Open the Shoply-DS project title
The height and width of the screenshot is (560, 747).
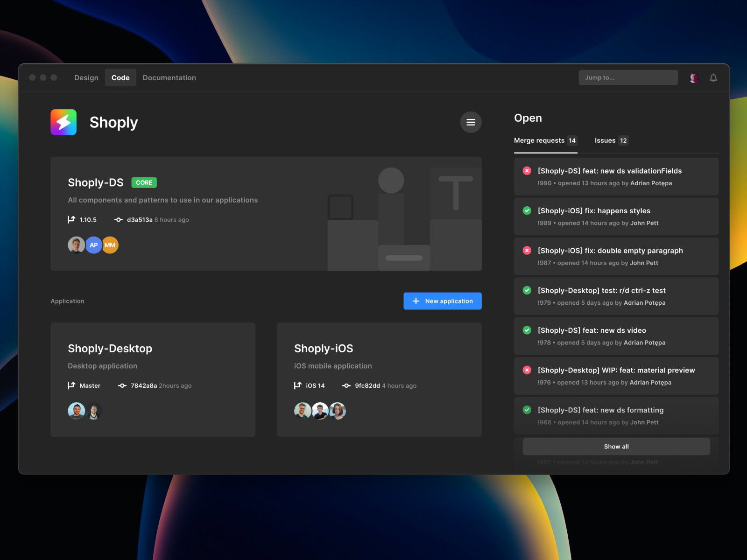(x=96, y=182)
